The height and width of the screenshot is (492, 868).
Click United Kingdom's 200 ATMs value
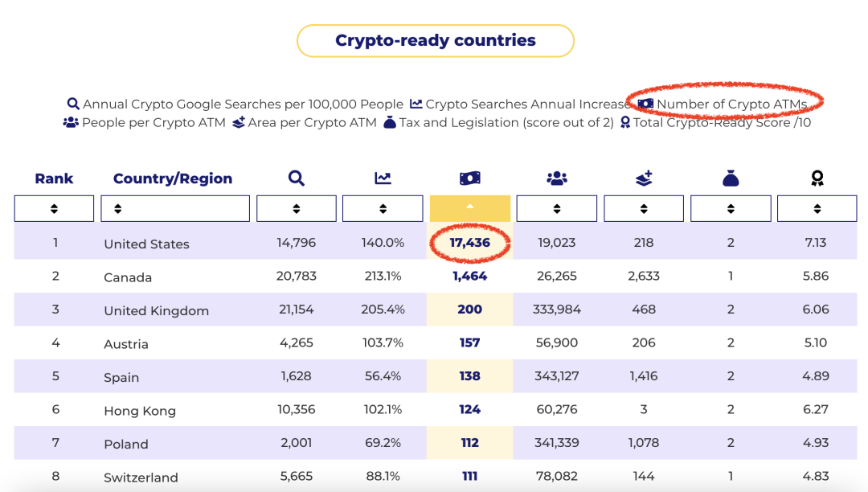point(470,310)
